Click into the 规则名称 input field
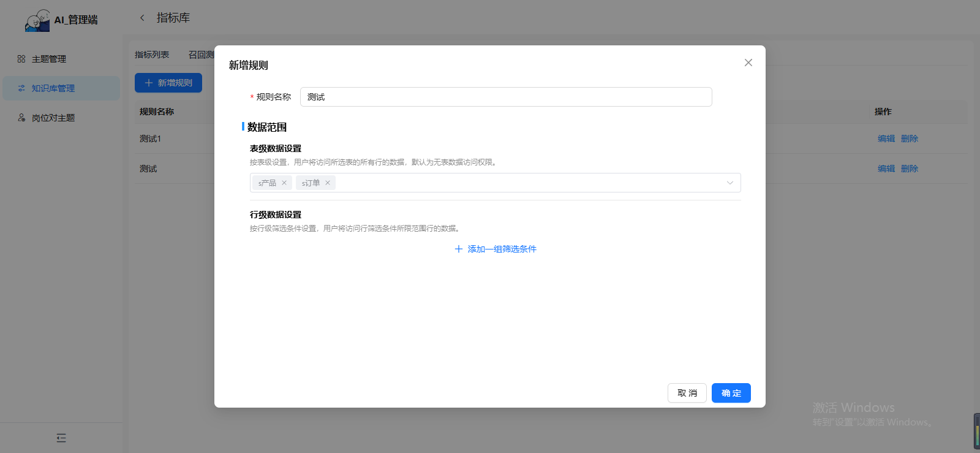This screenshot has height=453, width=980. [505, 97]
